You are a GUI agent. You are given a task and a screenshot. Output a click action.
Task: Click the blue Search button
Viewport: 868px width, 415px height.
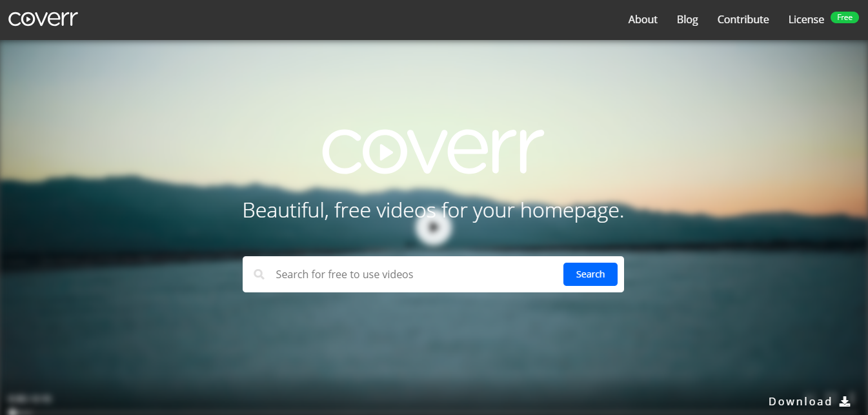coord(590,274)
